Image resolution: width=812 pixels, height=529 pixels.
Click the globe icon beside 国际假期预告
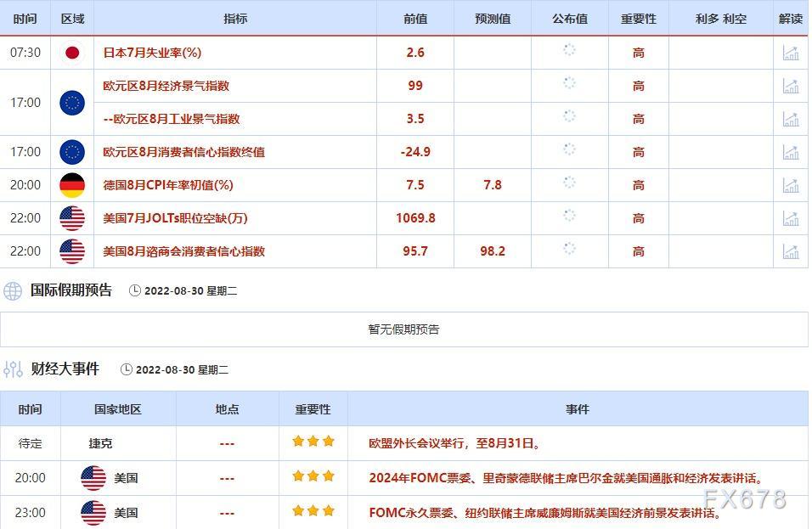[13, 291]
